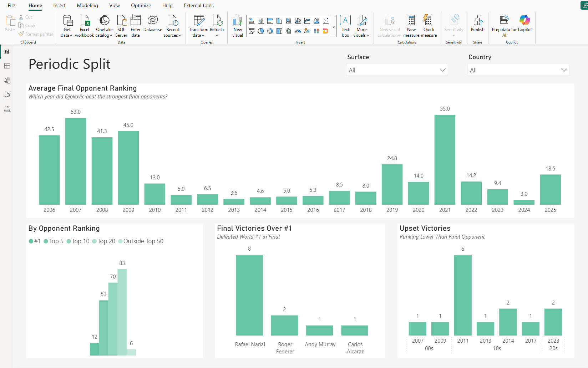Click the Upset Victories heading
Image resolution: width=588 pixels, height=368 pixels.
click(425, 228)
